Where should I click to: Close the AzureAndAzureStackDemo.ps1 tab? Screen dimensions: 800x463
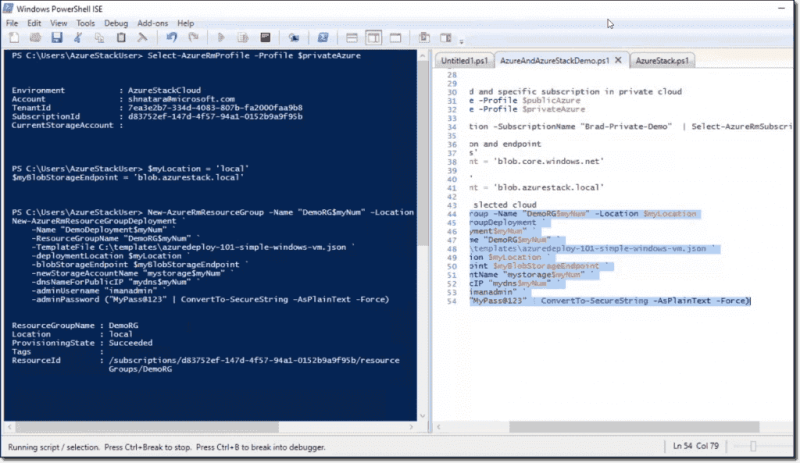coord(618,60)
